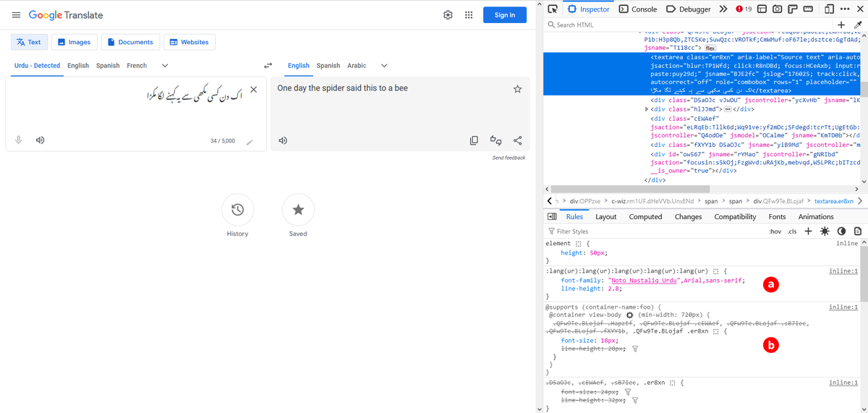Choose Spanish as source language
The width and height of the screenshot is (868, 413).
[108, 66]
